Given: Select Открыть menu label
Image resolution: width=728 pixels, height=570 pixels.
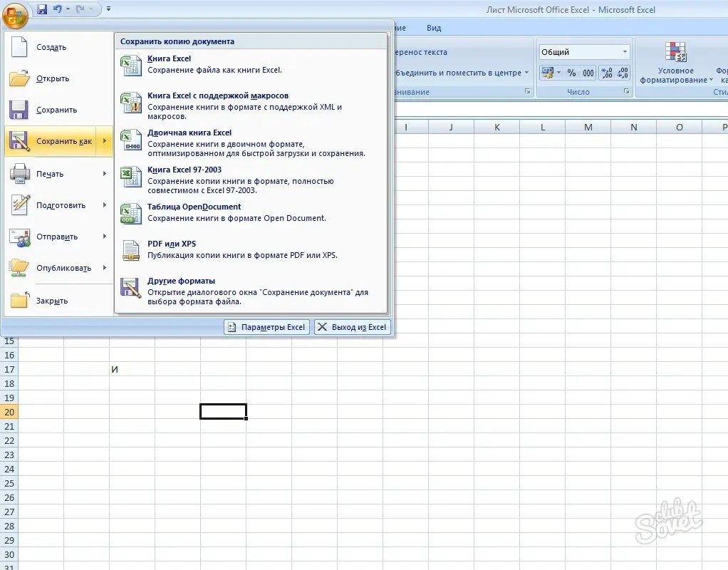Looking at the screenshot, I should coord(53,78).
